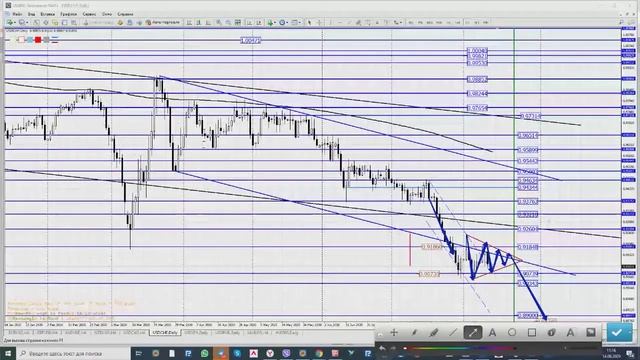Switch chart to line chart type
The image size is (640, 360).
tap(208, 22)
